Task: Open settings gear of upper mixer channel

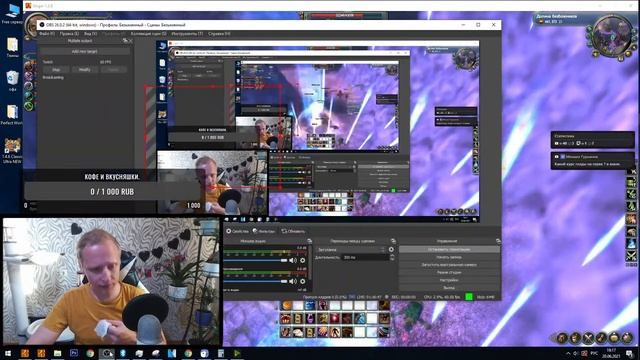Action: [x=303, y=260]
